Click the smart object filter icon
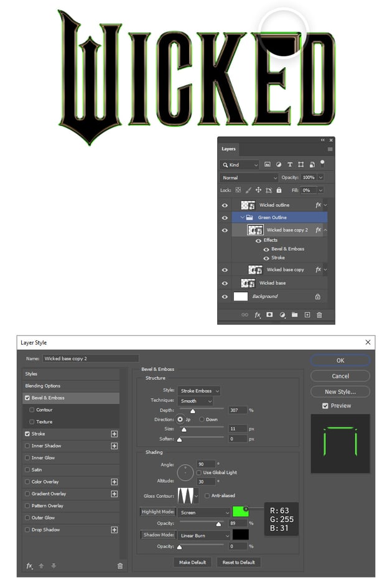The width and height of the screenshot is (392, 588). click(312, 165)
